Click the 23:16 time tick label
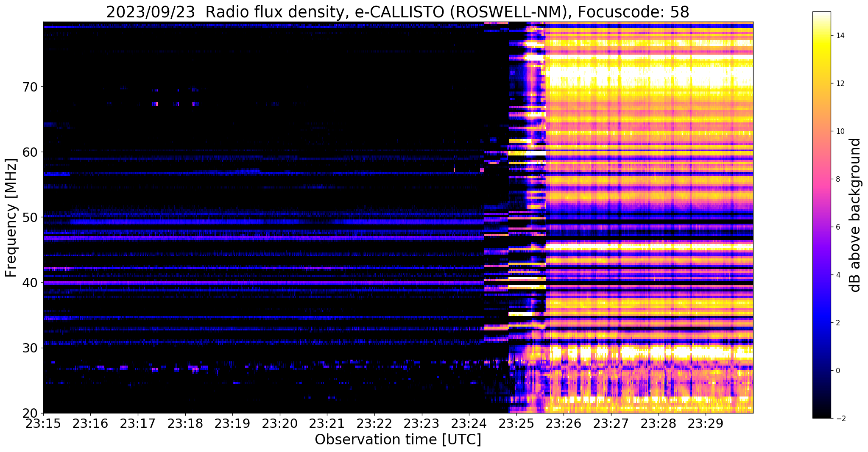The height and width of the screenshot is (452, 868). pos(90,423)
